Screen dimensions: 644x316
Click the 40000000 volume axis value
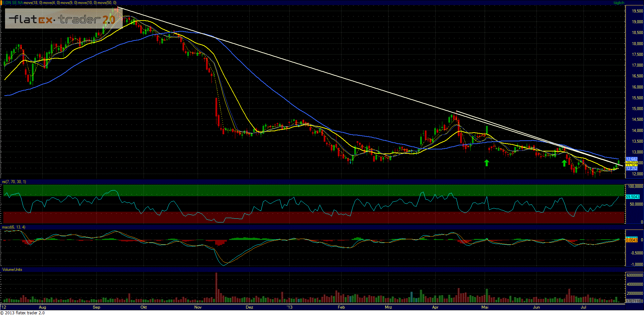coord(635,284)
